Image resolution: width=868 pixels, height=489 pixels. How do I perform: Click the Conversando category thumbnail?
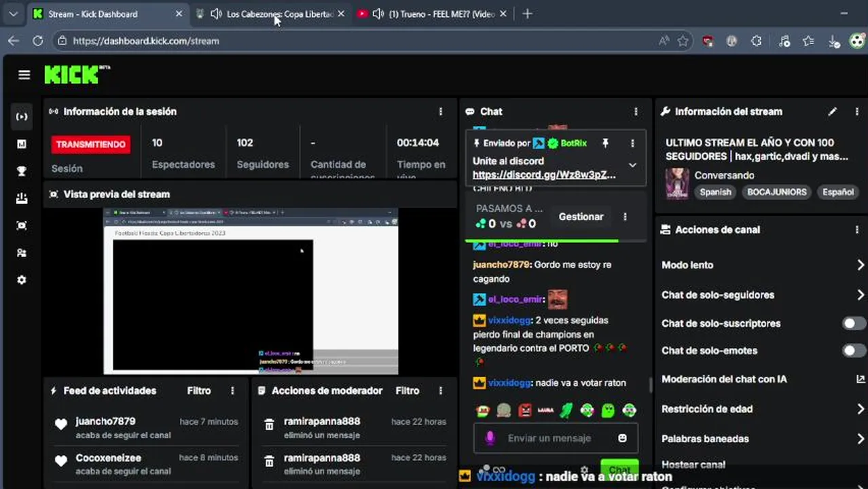coord(677,183)
